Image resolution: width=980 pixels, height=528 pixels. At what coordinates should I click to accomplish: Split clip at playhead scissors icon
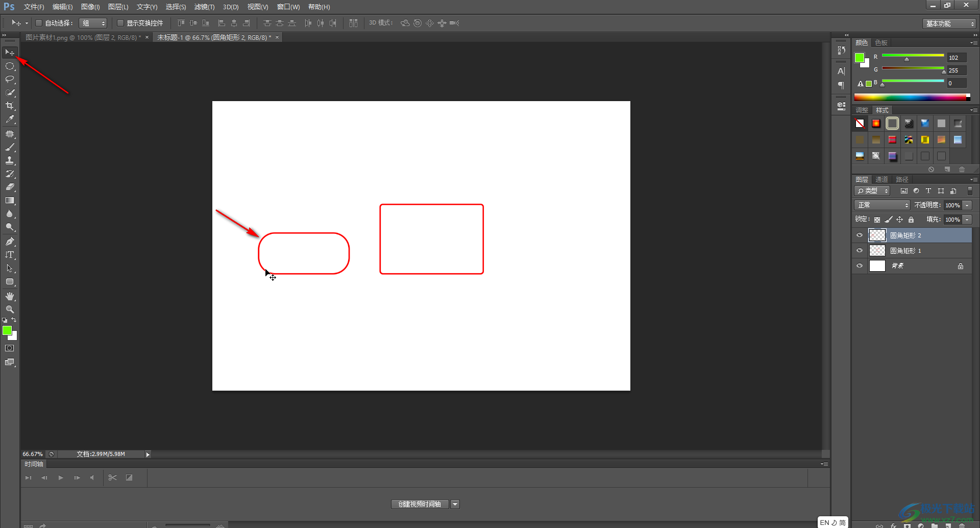pyautogui.click(x=113, y=477)
